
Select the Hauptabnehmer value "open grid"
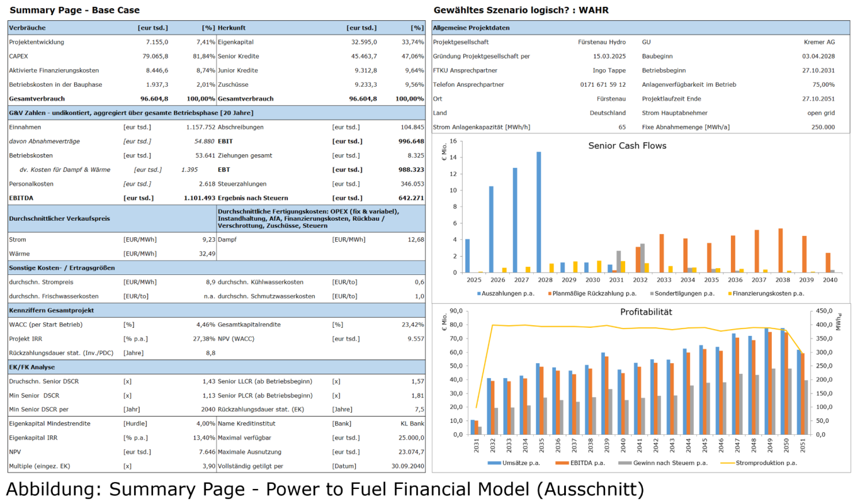click(x=822, y=113)
